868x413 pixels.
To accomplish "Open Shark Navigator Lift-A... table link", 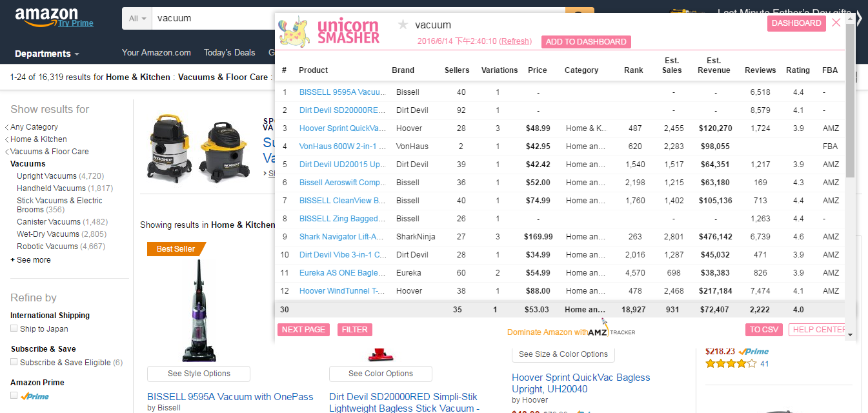I will tap(342, 237).
